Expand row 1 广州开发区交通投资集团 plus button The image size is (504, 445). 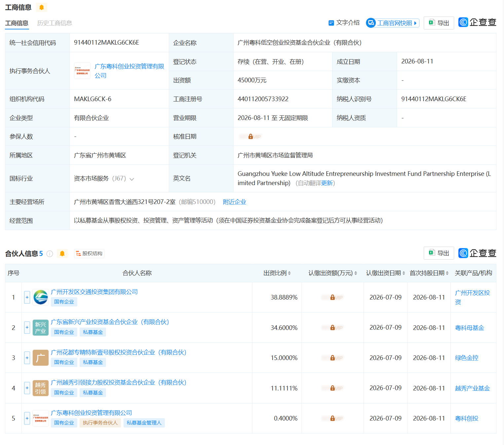click(27, 297)
